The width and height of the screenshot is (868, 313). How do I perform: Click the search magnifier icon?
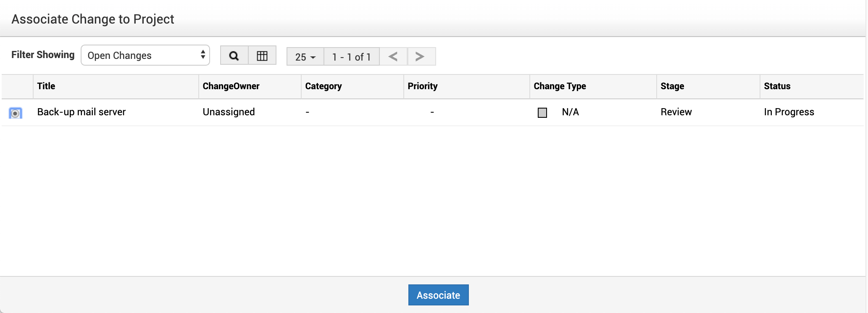(234, 56)
